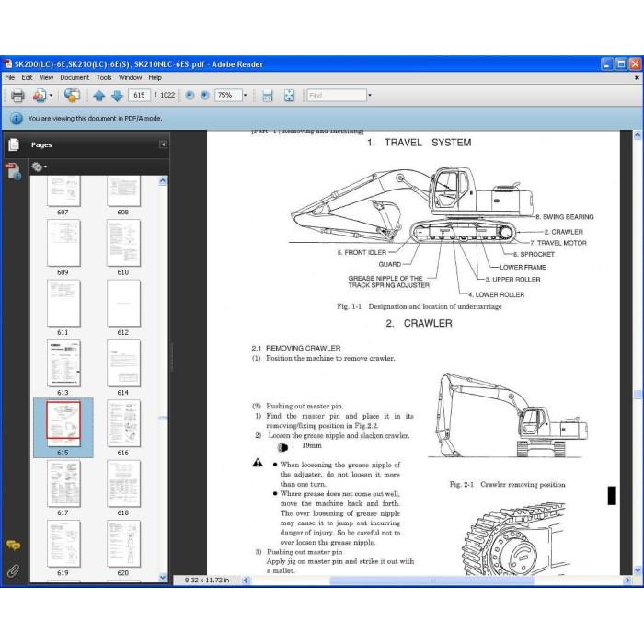
Task: Click the PDF/A info icon
Action: coord(16,119)
